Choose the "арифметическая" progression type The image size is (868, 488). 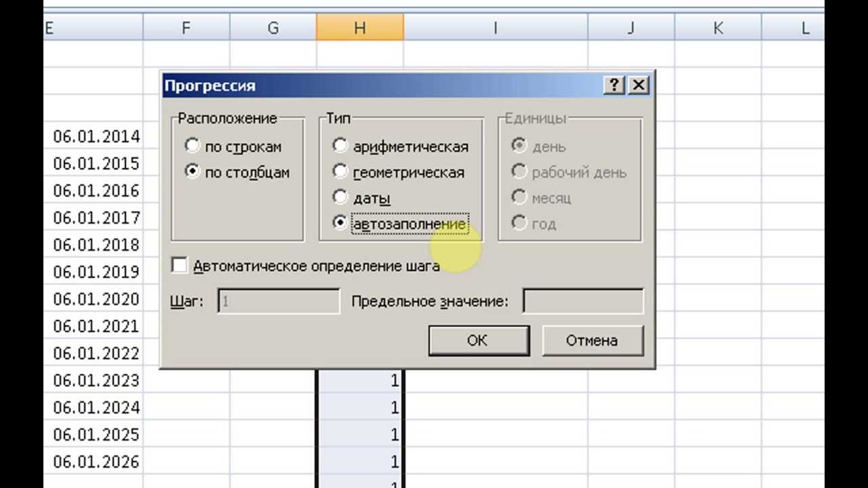340,146
